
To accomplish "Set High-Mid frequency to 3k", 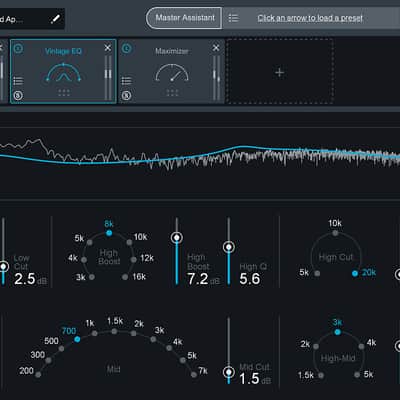I will (x=337, y=332).
